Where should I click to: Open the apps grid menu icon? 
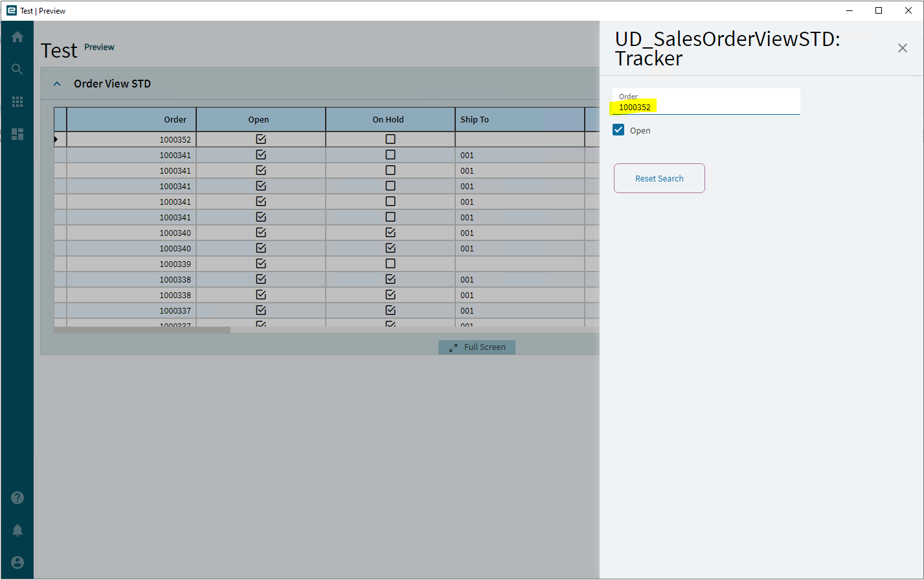17,102
